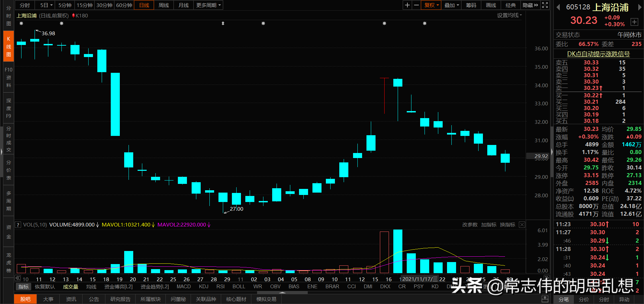Click the add-to-watchlist plus icon near the price
Screen dimensions: 644x304
[634, 22]
